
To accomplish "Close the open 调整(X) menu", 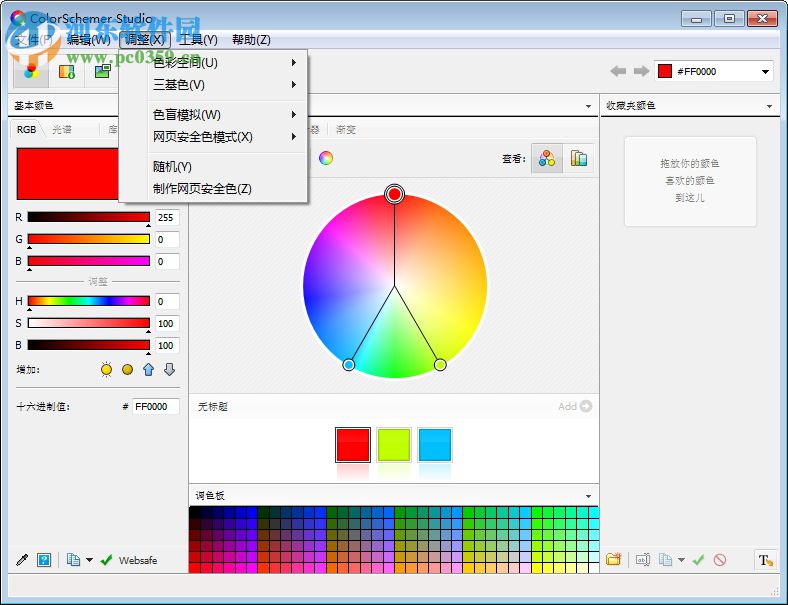I will click(x=145, y=40).
